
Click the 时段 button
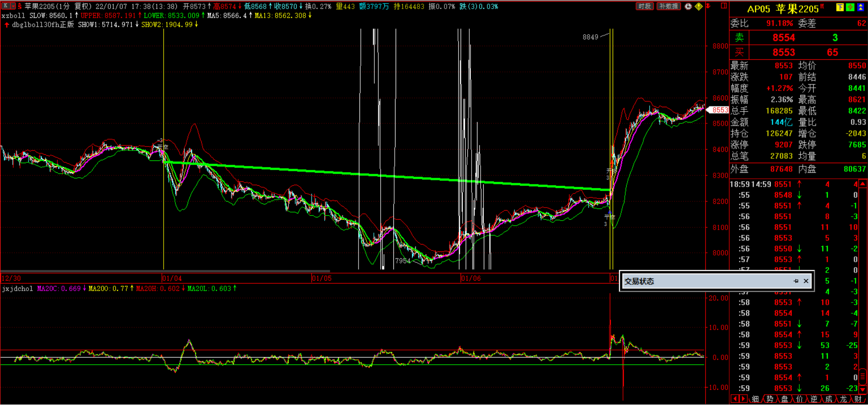(645, 6)
